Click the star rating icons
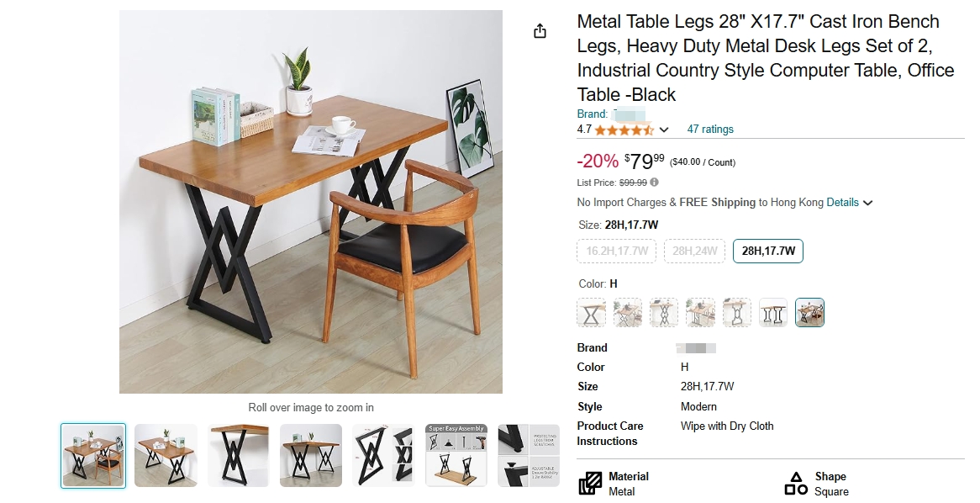The height and width of the screenshot is (503, 980). (624, 130)
